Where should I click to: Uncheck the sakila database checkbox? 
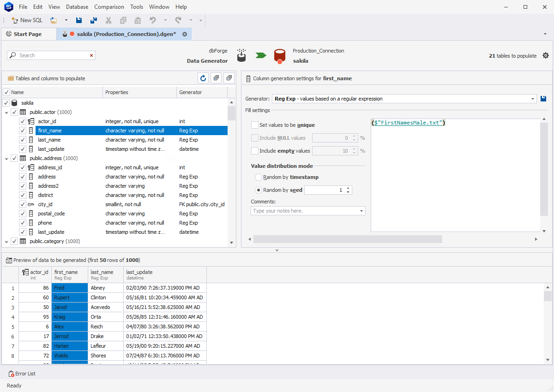[6, 103]
